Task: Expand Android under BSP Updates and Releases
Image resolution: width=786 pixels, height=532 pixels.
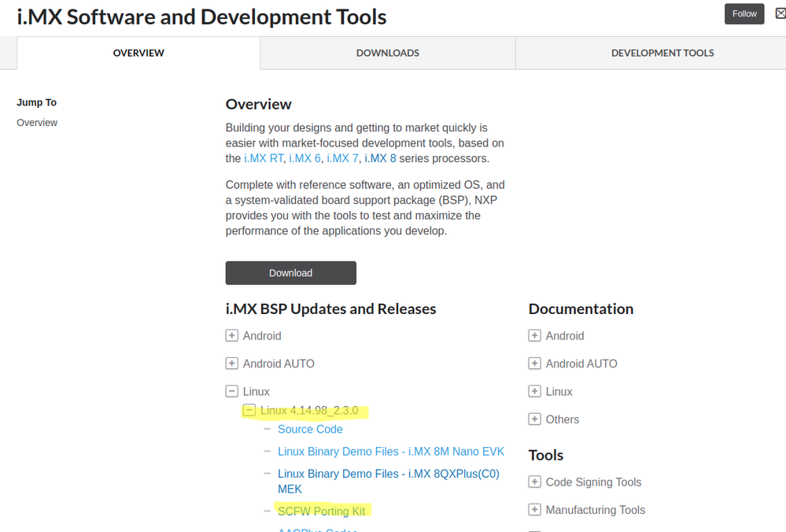Action: [x=231, y=336]
